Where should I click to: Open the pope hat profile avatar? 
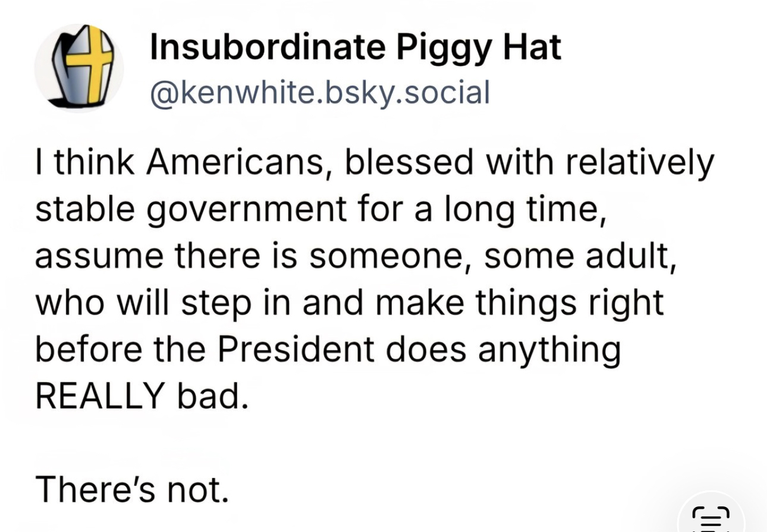78,68
